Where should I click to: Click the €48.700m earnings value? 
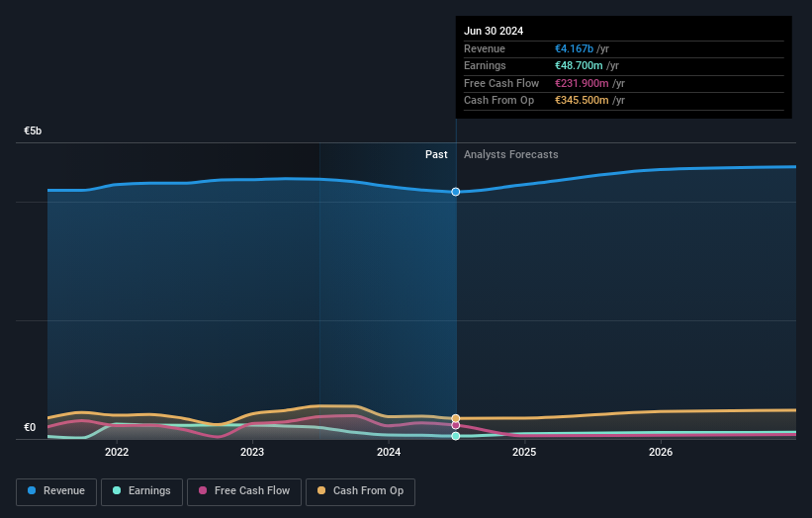tap(579, 65)
